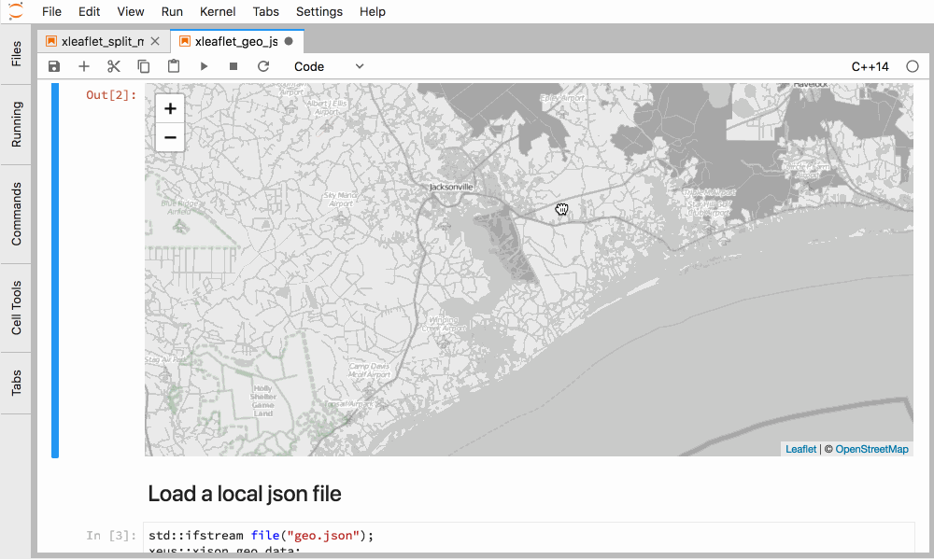Image resolution: width=934 pixels, height=560 pixels.
Task: Interrupt the kernel with stop icon
Action: click(x=233, y=66)
